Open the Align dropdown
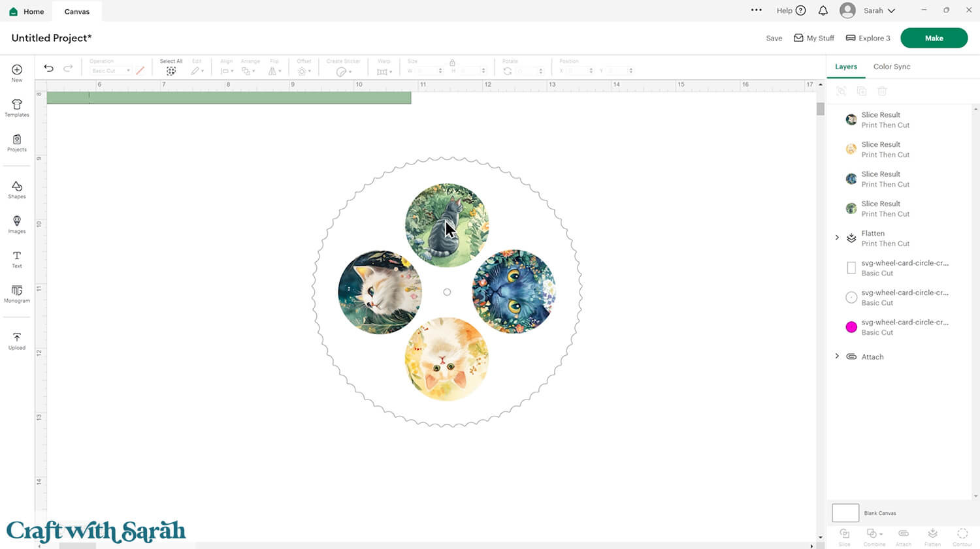980x549 pixels. click(x=227, y=71)
